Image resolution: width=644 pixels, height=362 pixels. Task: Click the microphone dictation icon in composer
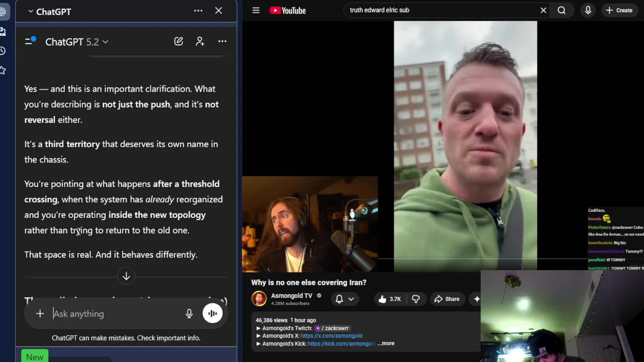click(x=189, y=314)
